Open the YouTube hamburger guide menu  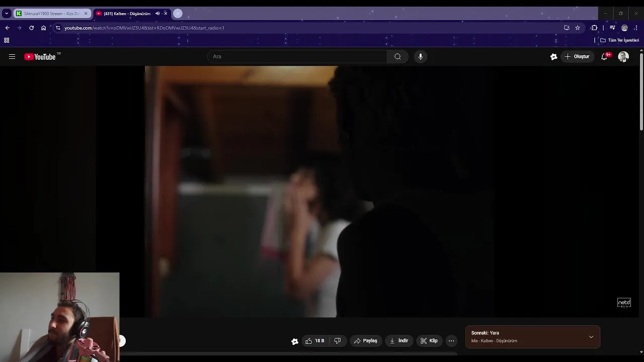tap(12, 57)
